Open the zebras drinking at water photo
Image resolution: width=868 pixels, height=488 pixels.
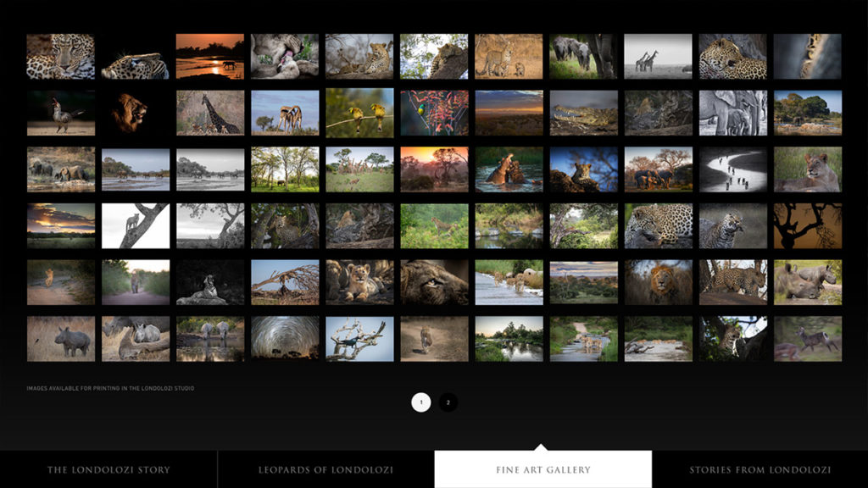(x=209, y=339)
